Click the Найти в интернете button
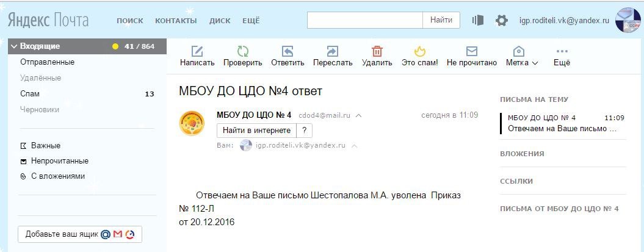 click(x=256, y=130)
